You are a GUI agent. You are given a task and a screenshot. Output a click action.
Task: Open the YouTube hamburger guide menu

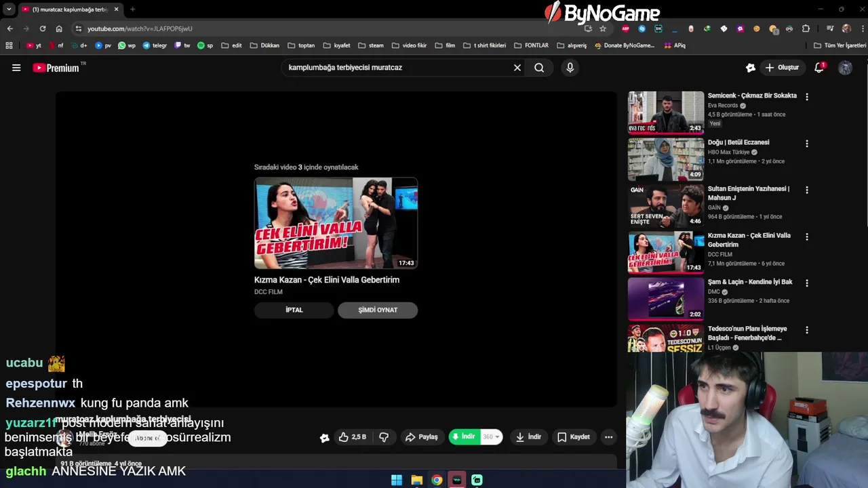click(x=16, y=68)
